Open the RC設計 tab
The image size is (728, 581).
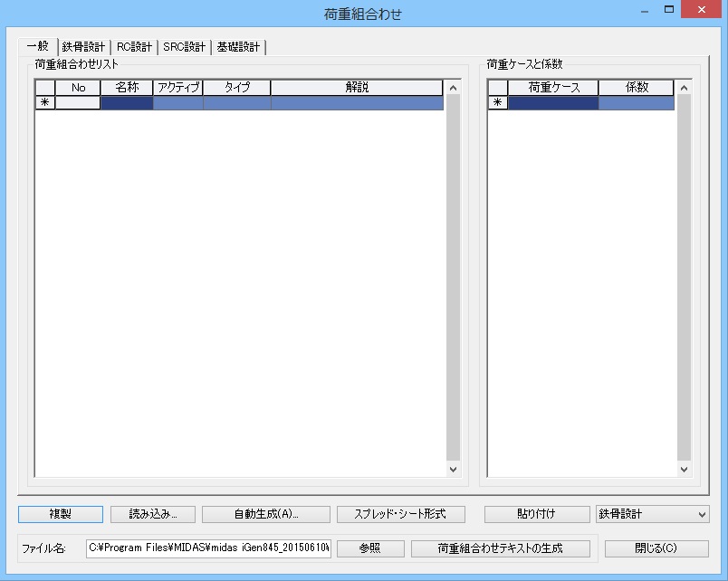(x=135, y=47)
